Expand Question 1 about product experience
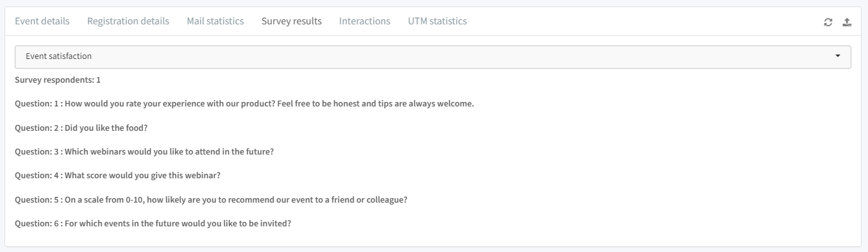 pyautogui.click(x=244, y=104)
